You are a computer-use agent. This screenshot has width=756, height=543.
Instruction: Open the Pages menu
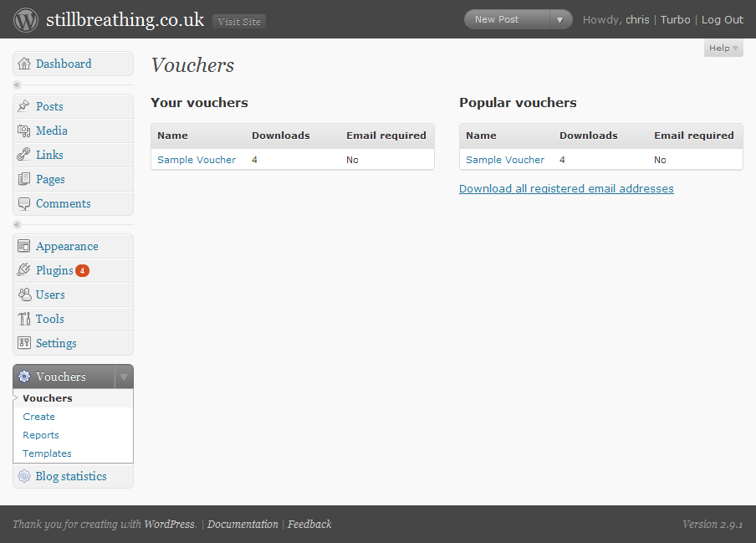(x=51, y=179)
